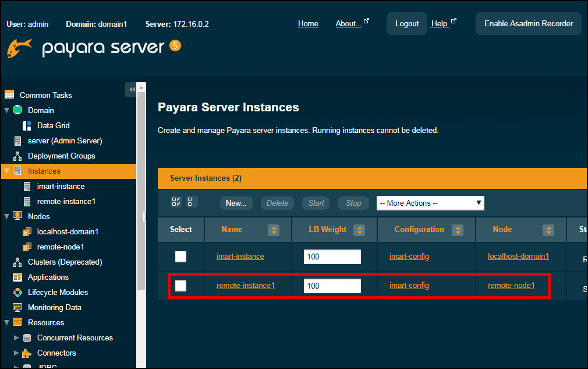
Task: Click the Lifecycle Modules icon
Action: (x=17, y=292)
